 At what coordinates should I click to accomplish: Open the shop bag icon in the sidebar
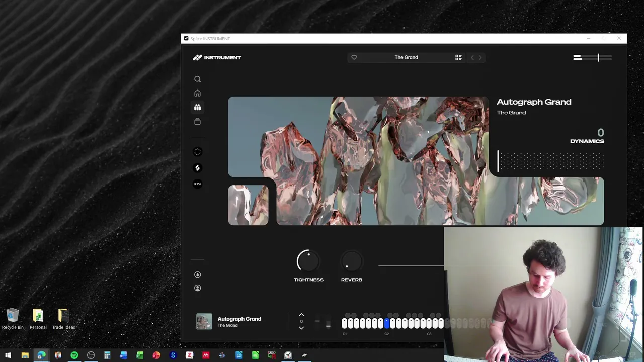(x=197, y=121)
